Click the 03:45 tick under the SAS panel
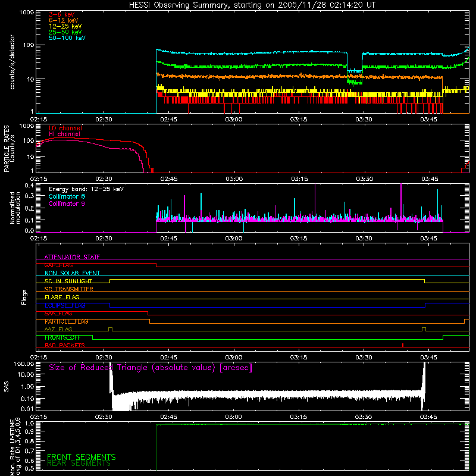The width and height of the screenshot is (476, 476). tap(428, 417)
